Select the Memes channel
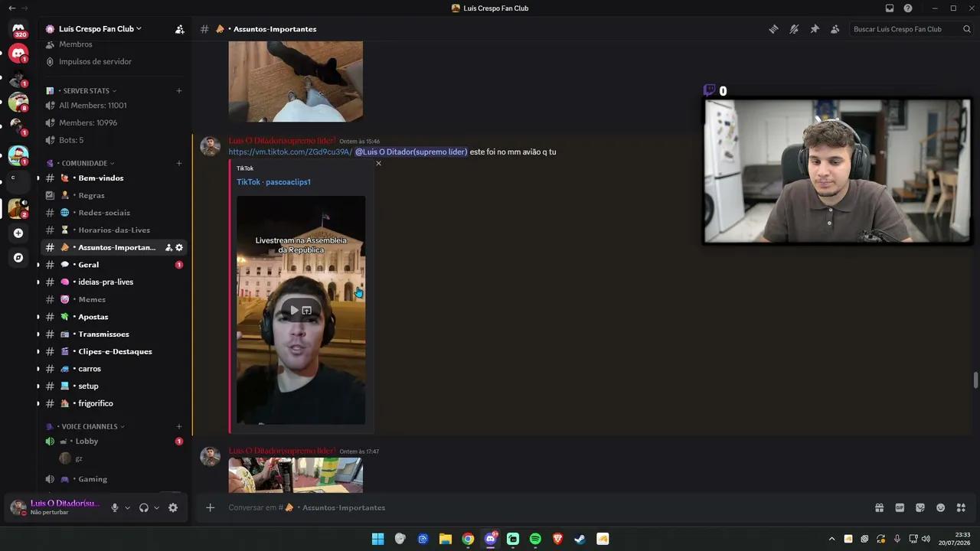The width and height of the screenshot is (980, 551). (x=113, y=299)
